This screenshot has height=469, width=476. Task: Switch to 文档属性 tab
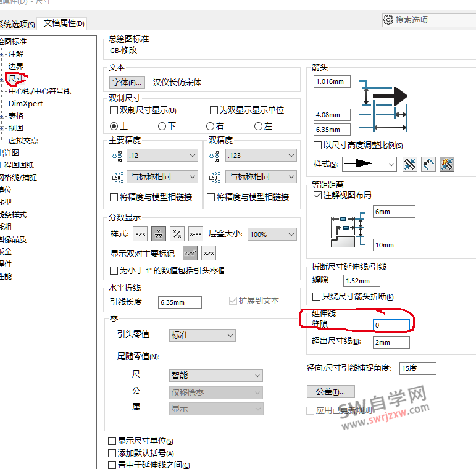tap(64, 23)
